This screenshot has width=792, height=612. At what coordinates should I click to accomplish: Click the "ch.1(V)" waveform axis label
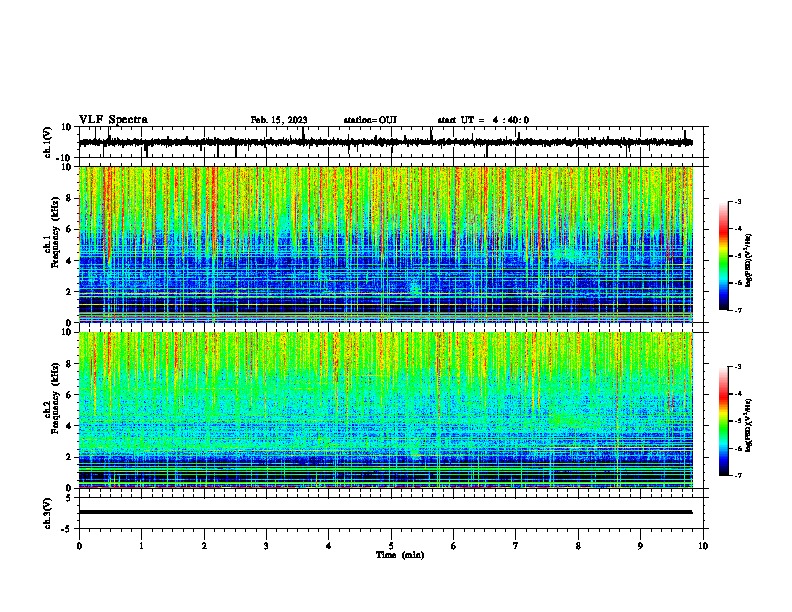pos(48,142)
